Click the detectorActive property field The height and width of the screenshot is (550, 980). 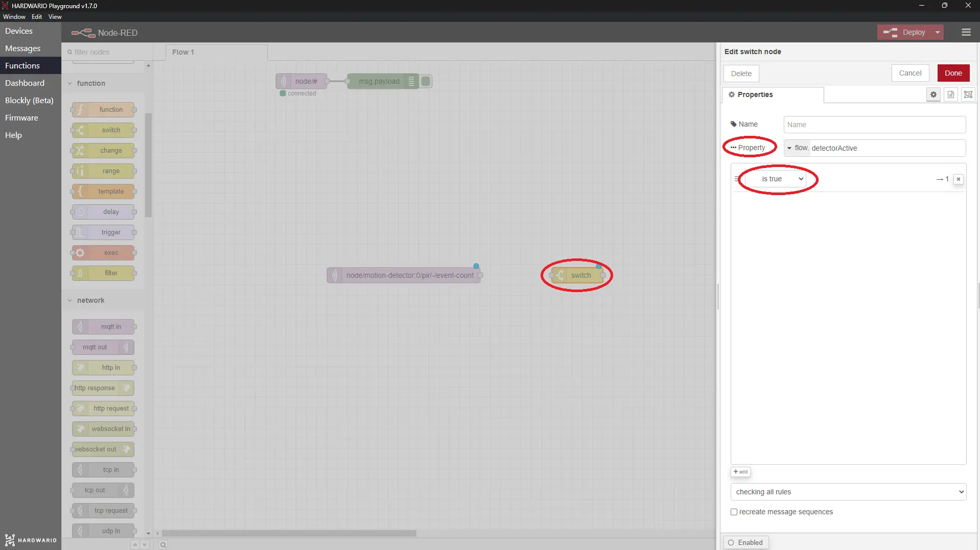[x=887, y=148]
